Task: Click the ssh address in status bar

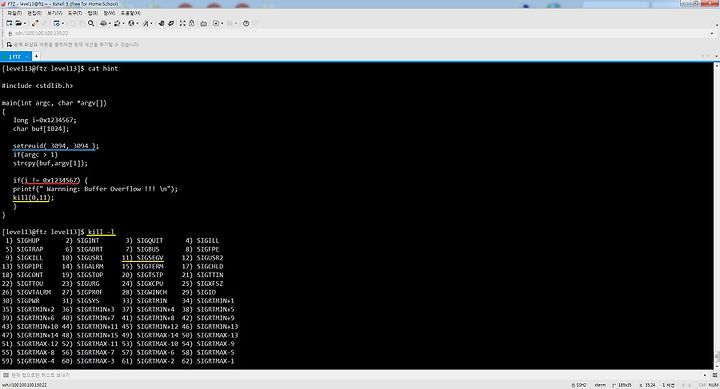Action: 24,385
